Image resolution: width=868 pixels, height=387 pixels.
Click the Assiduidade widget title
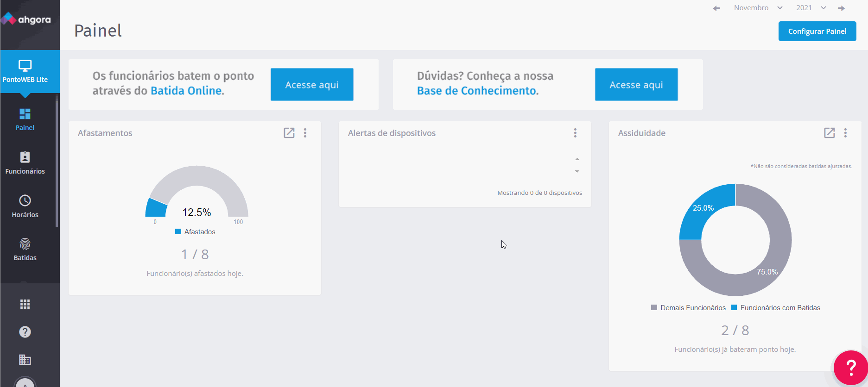coord(642,133)
